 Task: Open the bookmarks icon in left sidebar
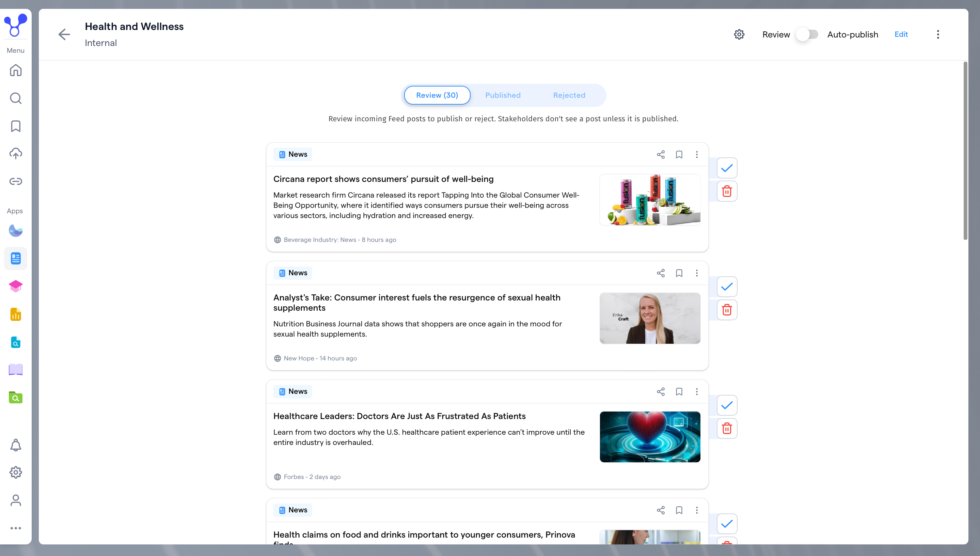[x=16, y=126]
